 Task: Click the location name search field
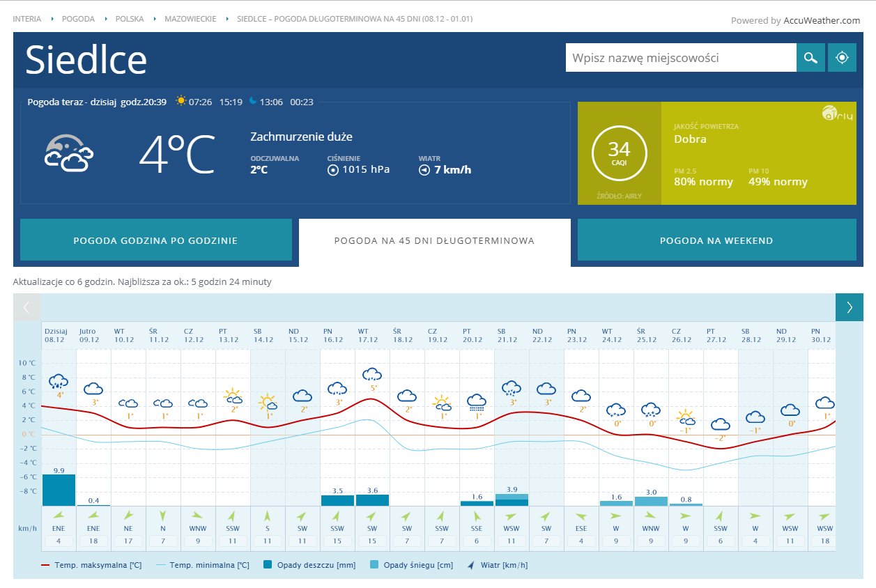(680, 58)
